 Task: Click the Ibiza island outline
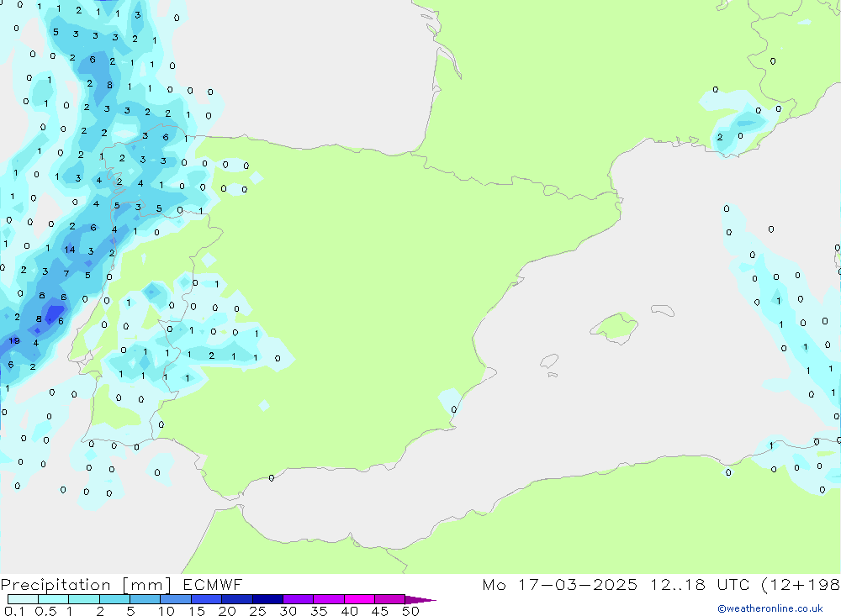click(549, 361)
